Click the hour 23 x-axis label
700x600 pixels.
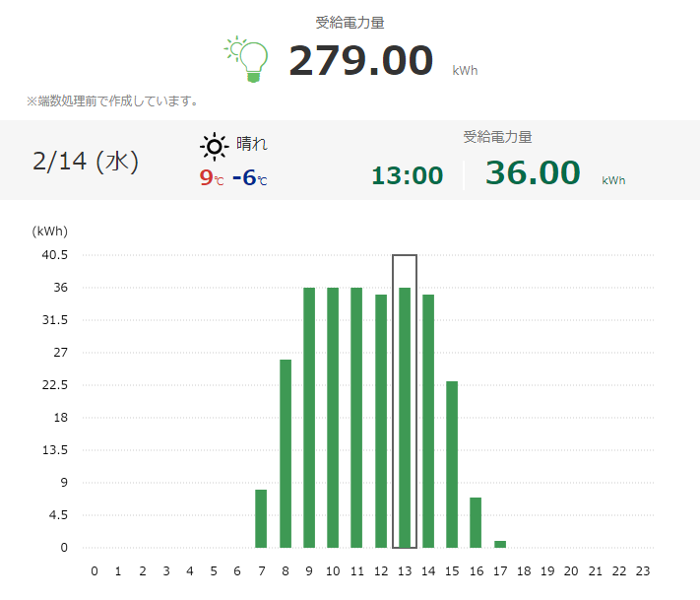coord(643,571)
